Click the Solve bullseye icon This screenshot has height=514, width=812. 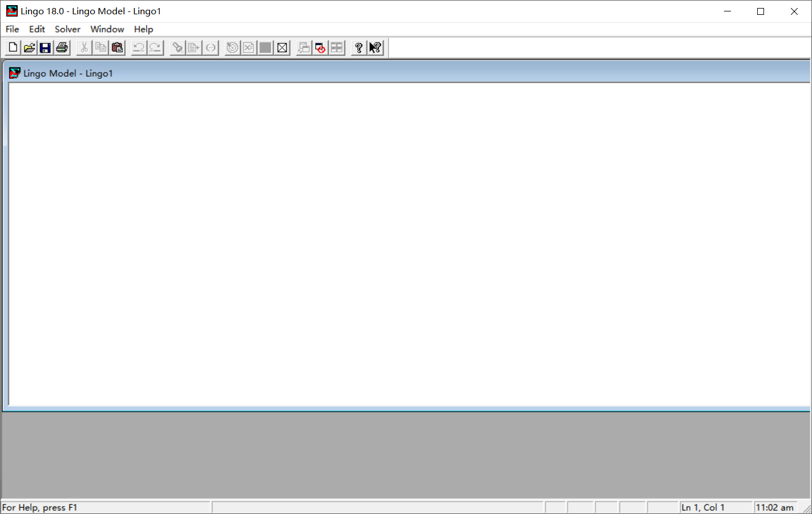point(232,48)
